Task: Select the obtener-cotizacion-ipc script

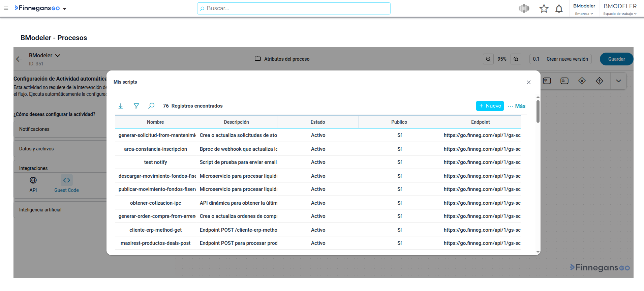Action: tap(155, 203)
